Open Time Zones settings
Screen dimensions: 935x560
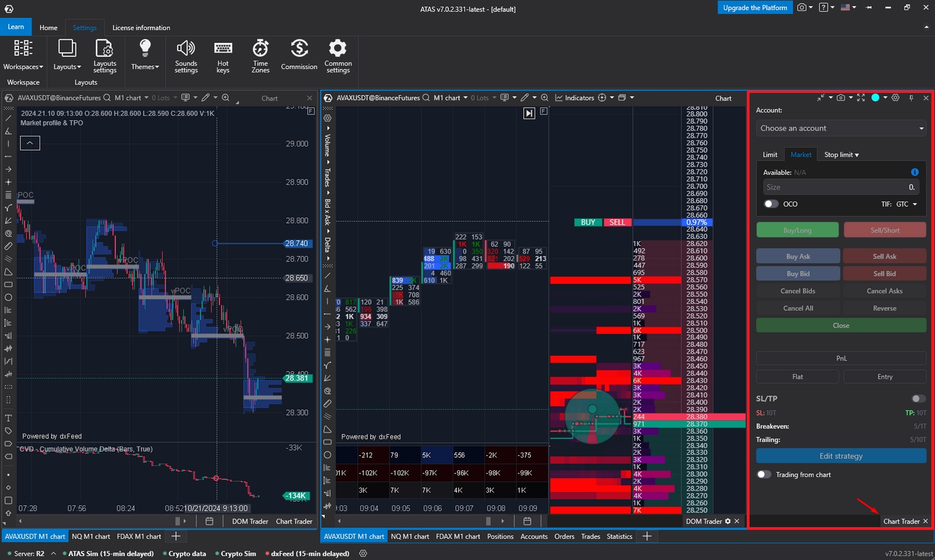[261, 57]
